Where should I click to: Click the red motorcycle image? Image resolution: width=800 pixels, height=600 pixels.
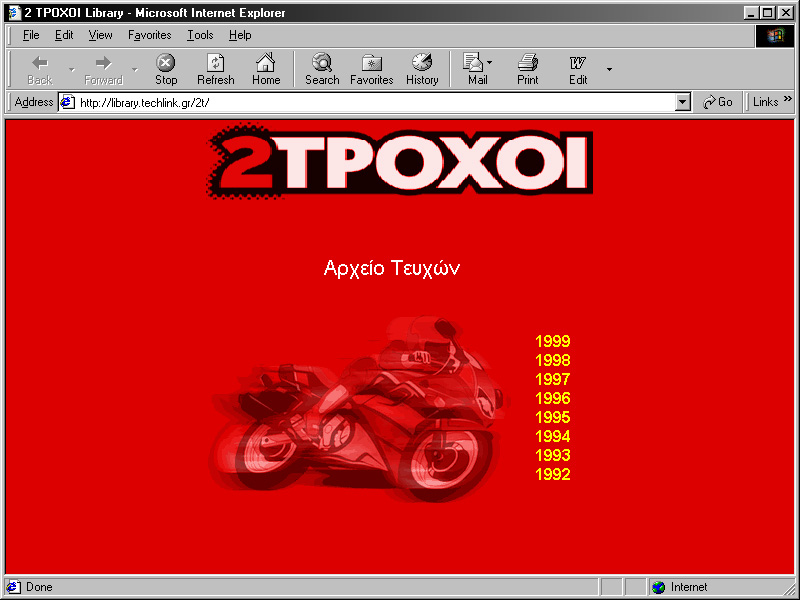(x=357, y=409)
